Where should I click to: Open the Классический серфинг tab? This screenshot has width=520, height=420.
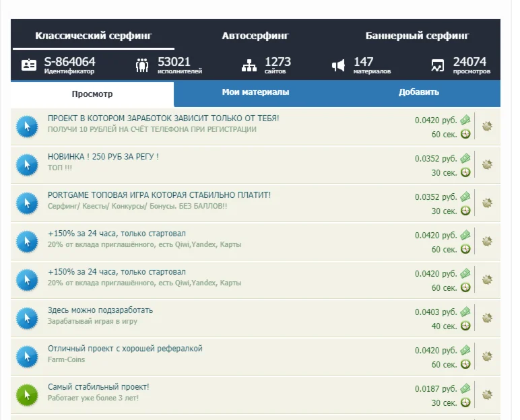click(x=94, y=36)
